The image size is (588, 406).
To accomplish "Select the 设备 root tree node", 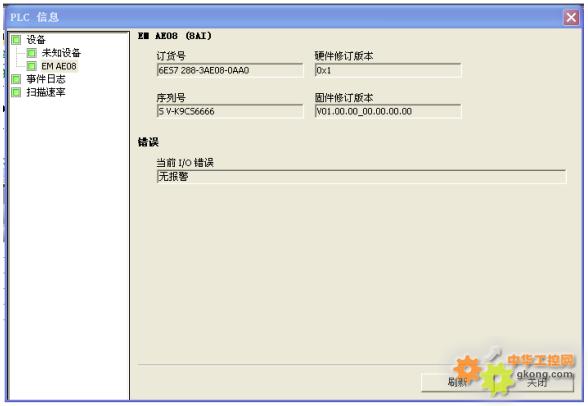I will click(x=36, y=40).
